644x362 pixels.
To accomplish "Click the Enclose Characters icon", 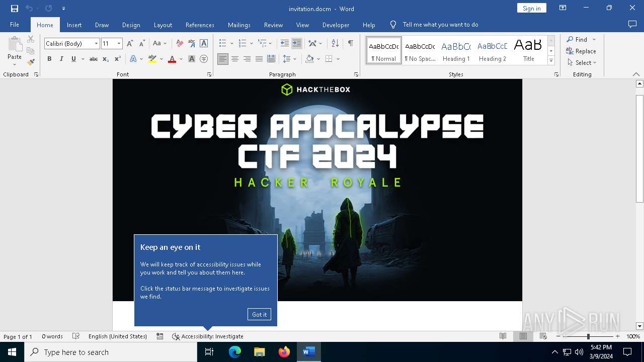I will click(204, 59).
